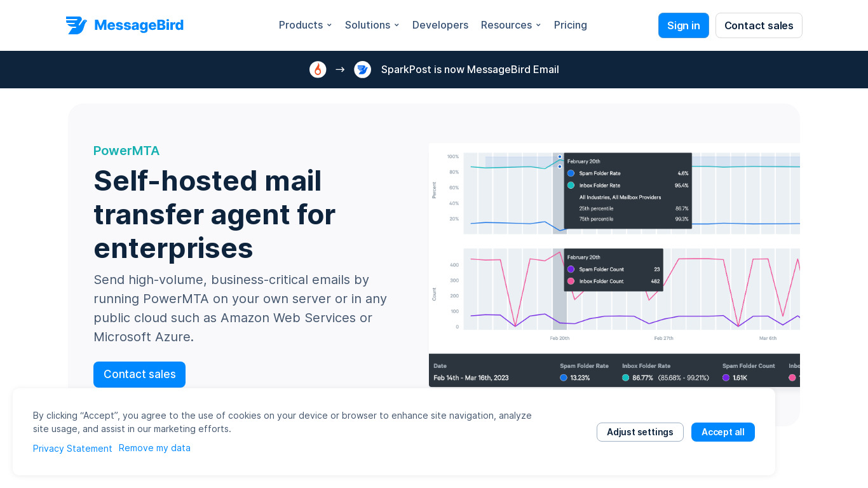The width and height of the screenshot is (868, 488).
Task: Click the Spam Folder Count purple dot in tooltip
Action: [571, 269]
